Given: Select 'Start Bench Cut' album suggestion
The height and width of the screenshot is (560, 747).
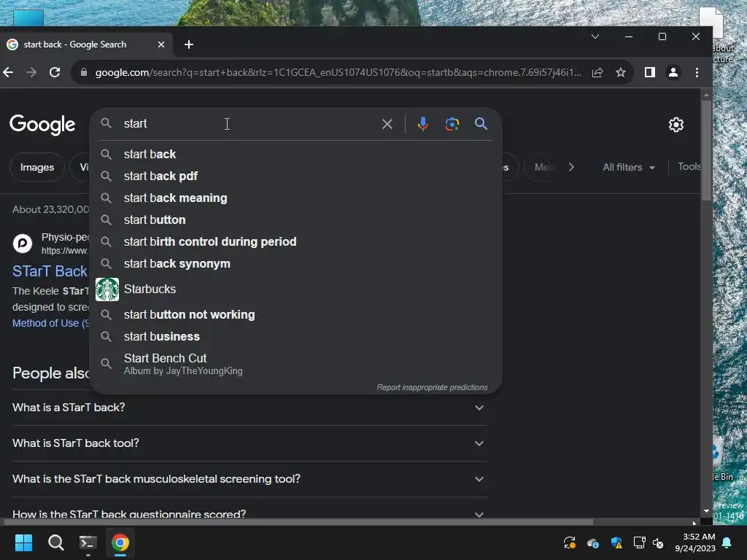Looking at the screenshot, I should coord(296,364).
